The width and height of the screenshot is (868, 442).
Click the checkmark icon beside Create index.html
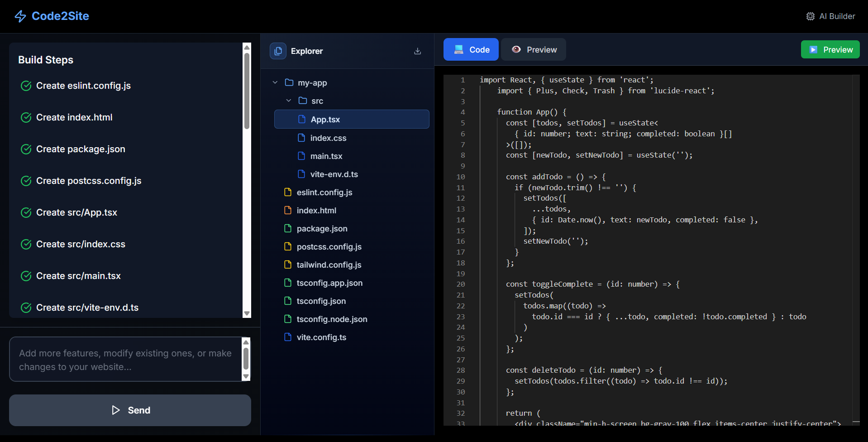click(26, 117)
